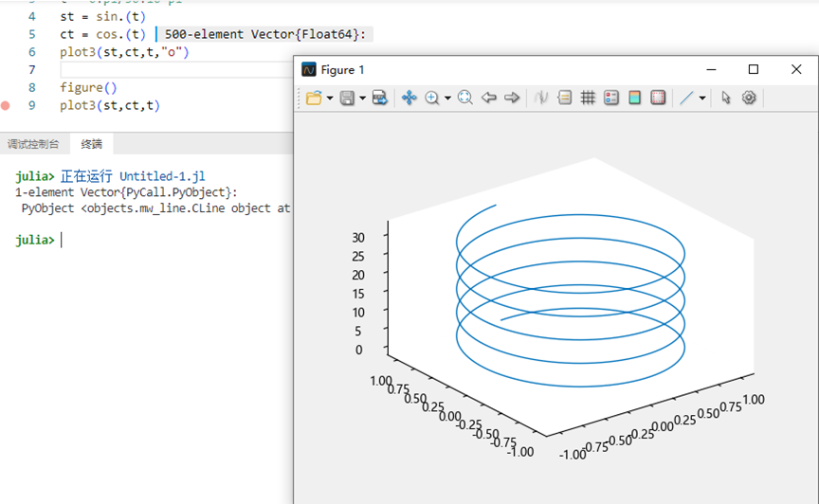Minimize the Figure 1 window
This screenshot has width=819, height=504.
(x=711, y=69)
